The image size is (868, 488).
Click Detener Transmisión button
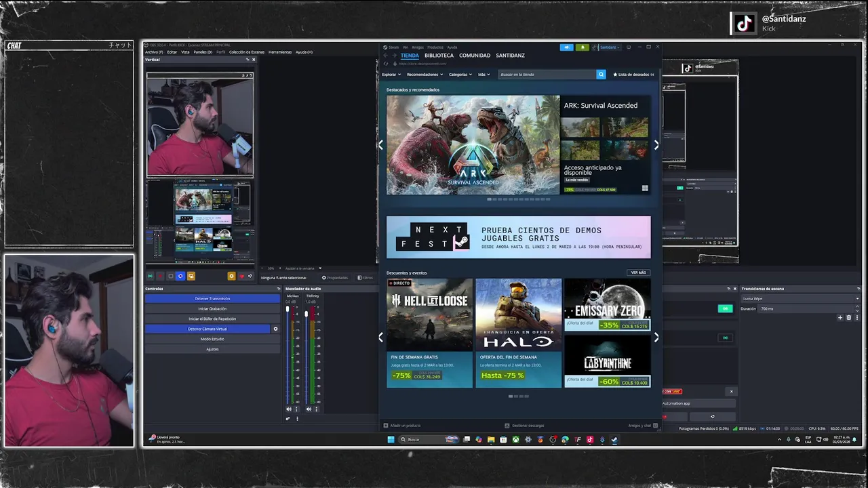pyautogui.click(x=212, y=298)
